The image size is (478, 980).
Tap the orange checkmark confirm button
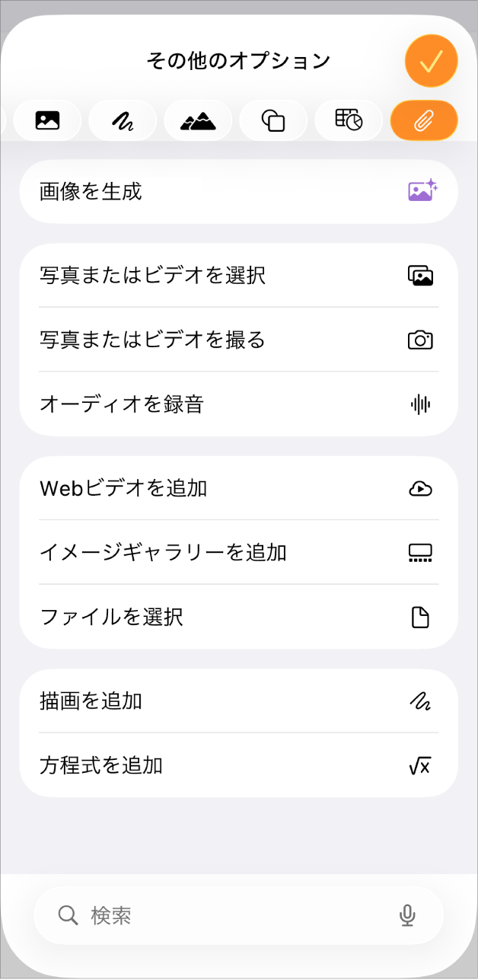point(431,60)
